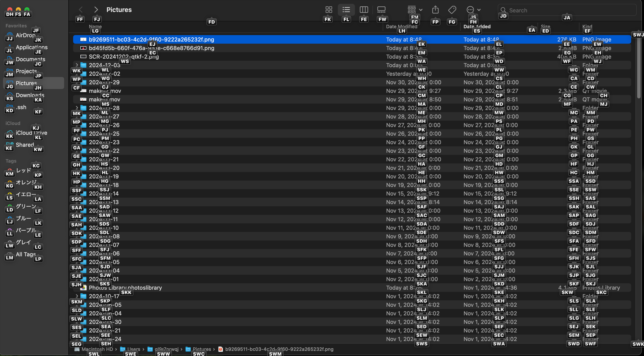Sort by Name column header
Viewport: 644px width, 356px height.
[x=95, y=27]
